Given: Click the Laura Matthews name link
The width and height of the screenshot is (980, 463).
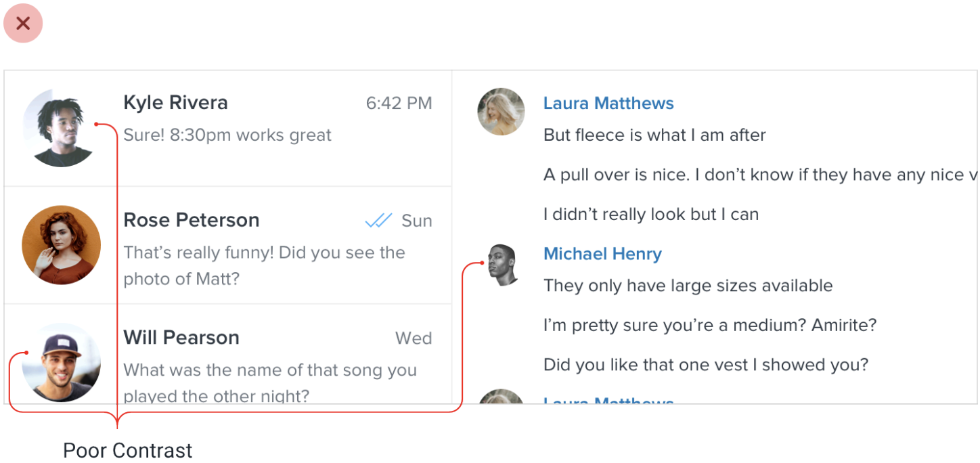Looking at the screenshot, I should click(x=608, y=104).
